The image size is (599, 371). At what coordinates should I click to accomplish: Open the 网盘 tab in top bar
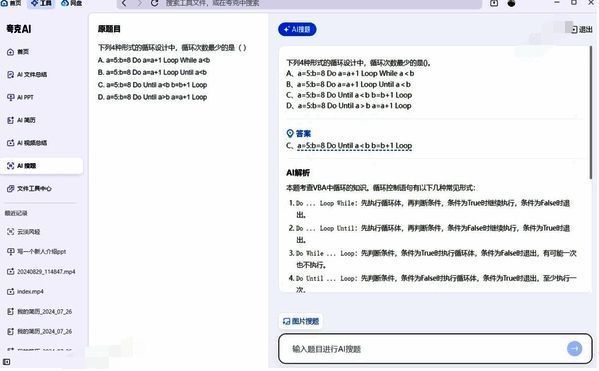pos(71,3)
